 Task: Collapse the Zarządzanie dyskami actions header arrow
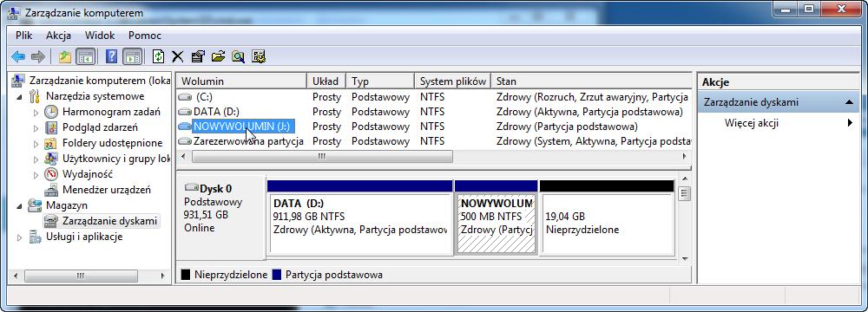coord(849,102)
